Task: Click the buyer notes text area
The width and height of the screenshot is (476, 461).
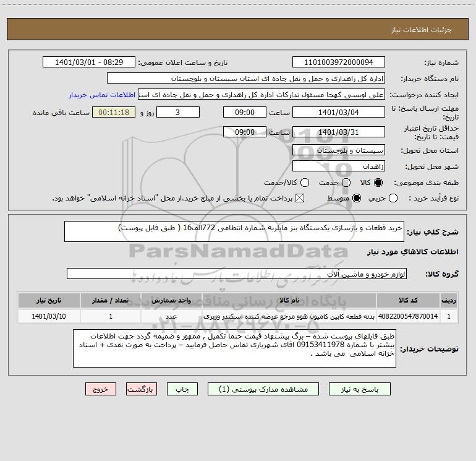Action: click(234, 348)
